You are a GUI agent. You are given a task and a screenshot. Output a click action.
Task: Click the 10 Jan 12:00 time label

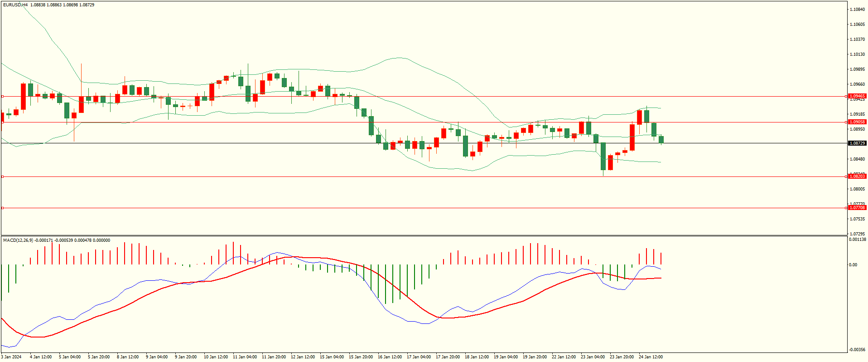point(216,357)
